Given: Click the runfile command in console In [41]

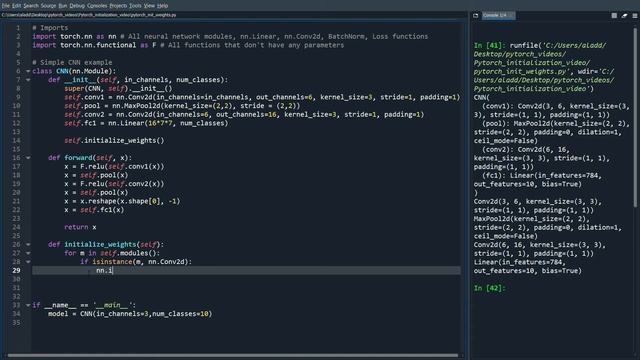Looking at the screenshot, I should coord(544,67).
